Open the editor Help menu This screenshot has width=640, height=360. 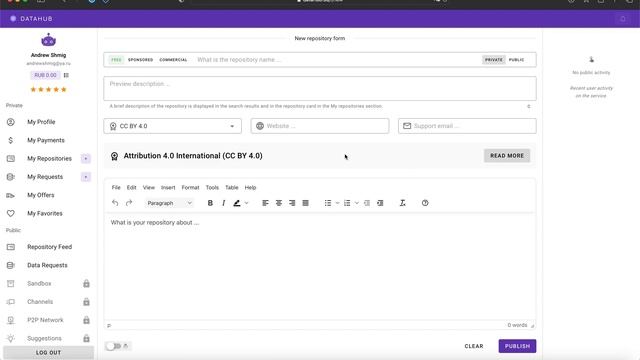click(250, 188)
